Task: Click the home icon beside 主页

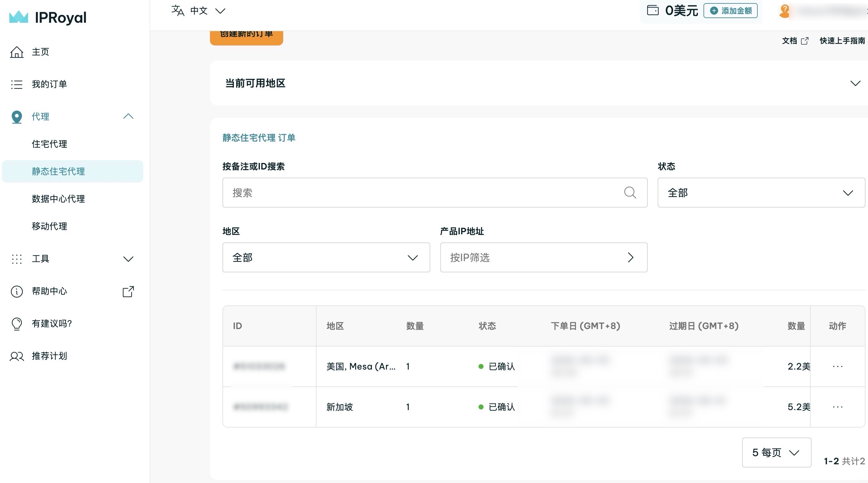Action: coord(17,52)
